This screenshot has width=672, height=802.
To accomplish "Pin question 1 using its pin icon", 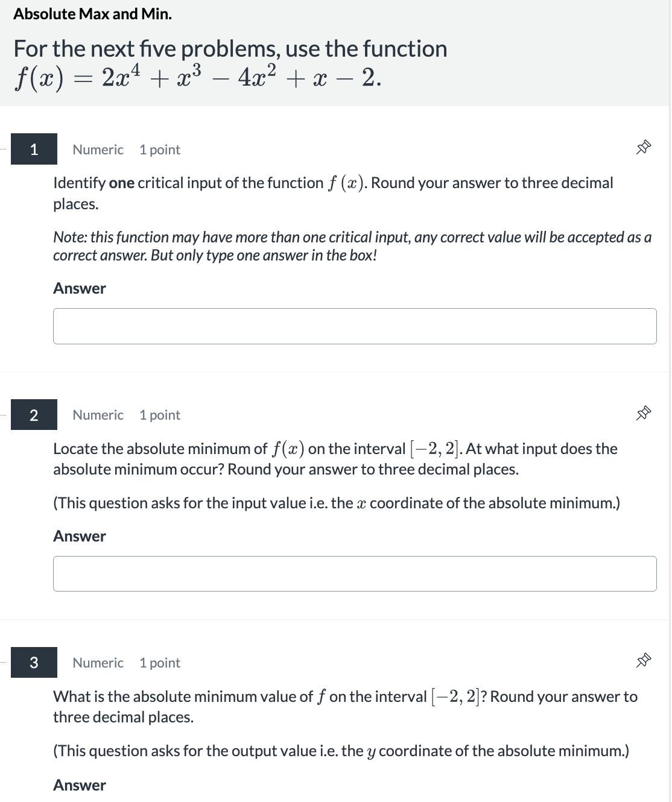I will [x=643, y=147].
